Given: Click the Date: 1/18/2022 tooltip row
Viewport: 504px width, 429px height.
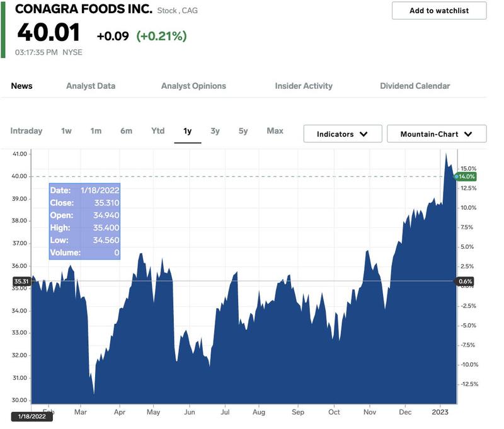Looking at the screenshot, I should pyautogui.click(x=84, y=190).
